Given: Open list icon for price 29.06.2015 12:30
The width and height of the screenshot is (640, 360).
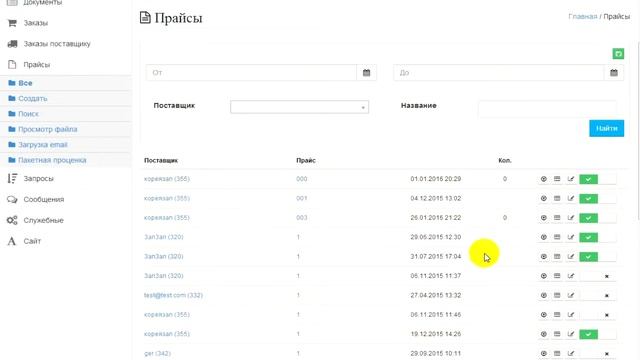Looking at the screenshot, I should 557,237.
